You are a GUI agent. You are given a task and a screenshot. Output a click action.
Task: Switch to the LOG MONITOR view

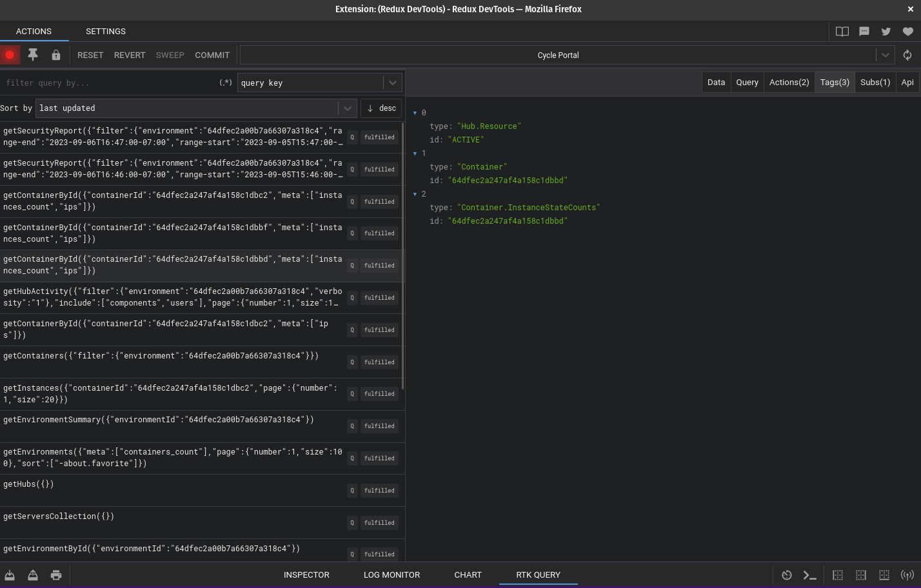[x=391, y=575]
